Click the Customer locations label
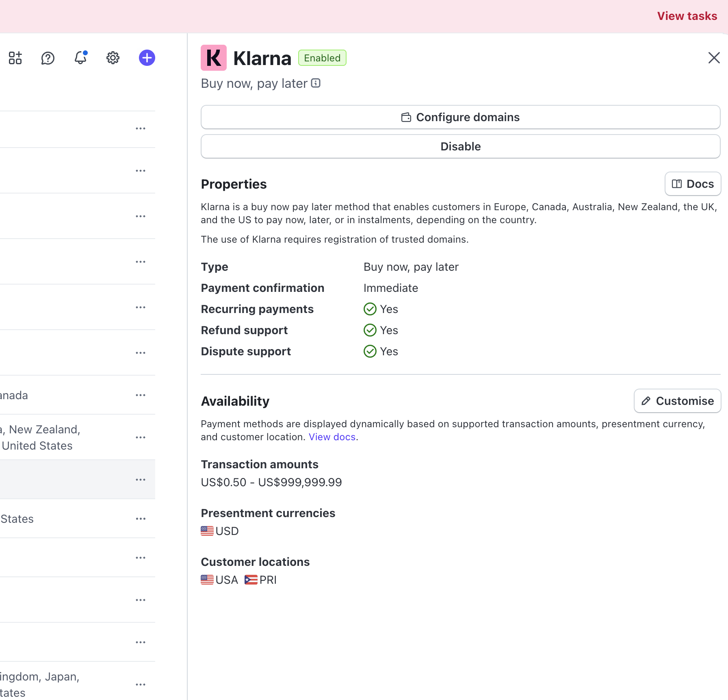728x700 pixels. (x=256, y=562)
